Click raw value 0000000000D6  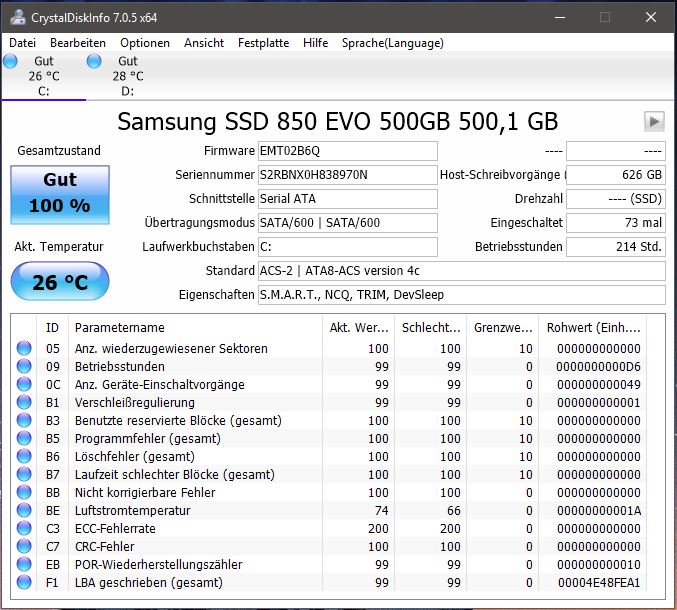point(598,367)
